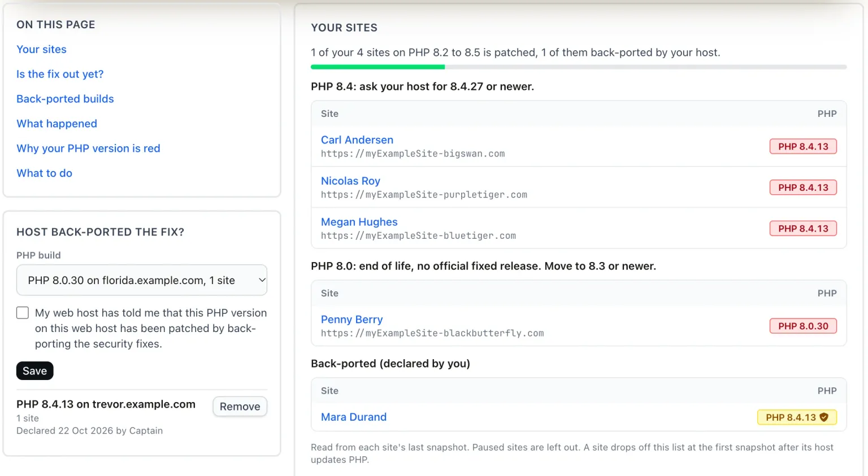This screenshot has height=476, width=868.
Task: Click the myExampleSite-purpletiger.com URL
Action: [x=424, y=195]
